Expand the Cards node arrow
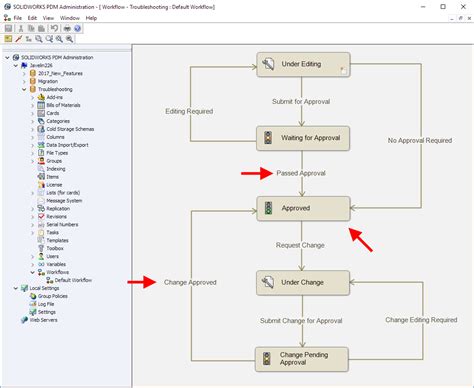The image size is (474, 388). [32, 113]
